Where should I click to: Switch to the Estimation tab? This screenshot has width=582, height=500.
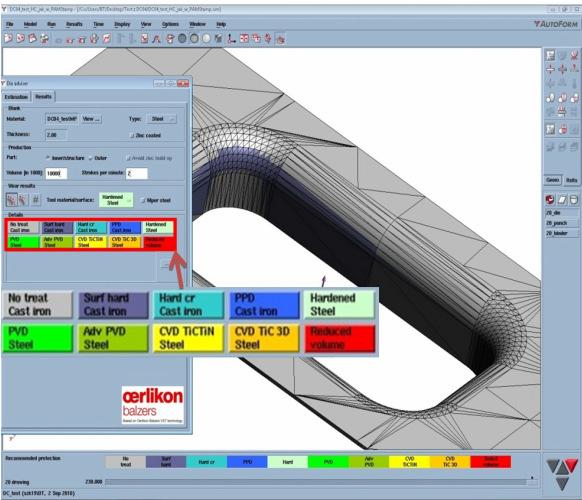coord(16,97)
